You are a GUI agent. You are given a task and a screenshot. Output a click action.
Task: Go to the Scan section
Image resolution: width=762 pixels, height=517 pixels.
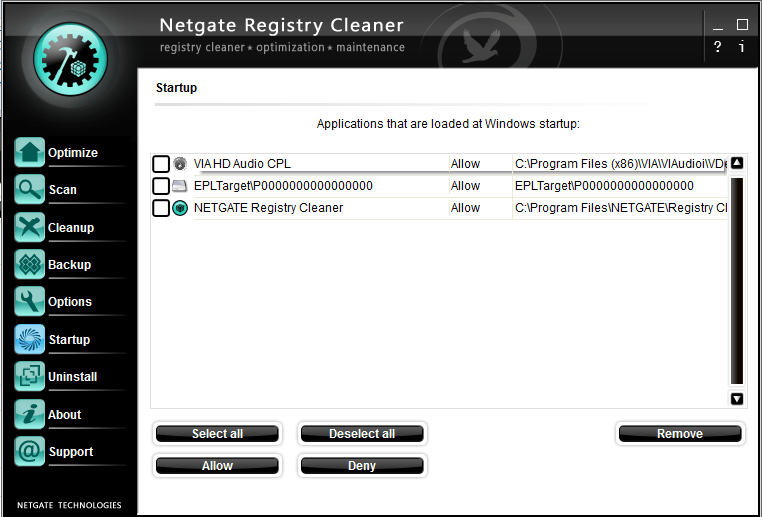(63, 190)
